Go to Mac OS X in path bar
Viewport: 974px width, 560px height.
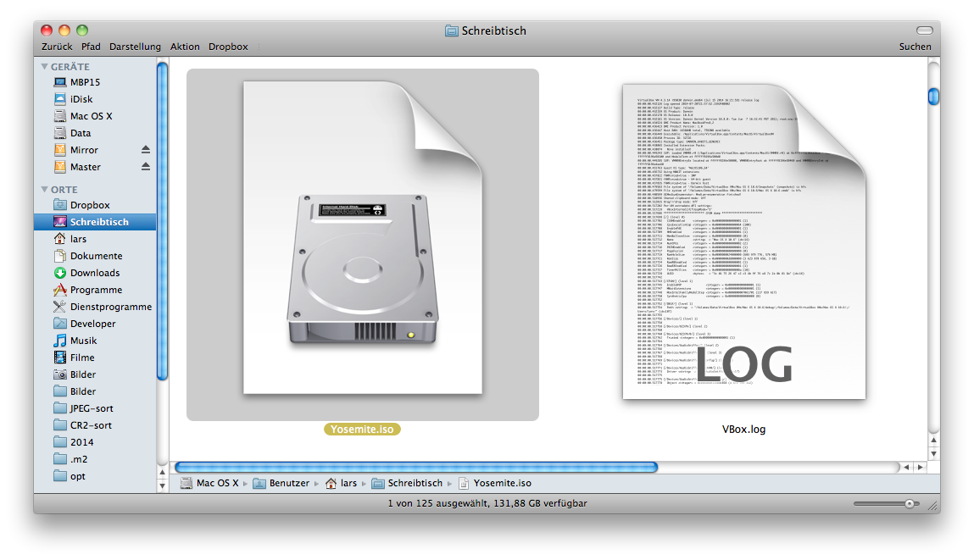coord(210,483)
